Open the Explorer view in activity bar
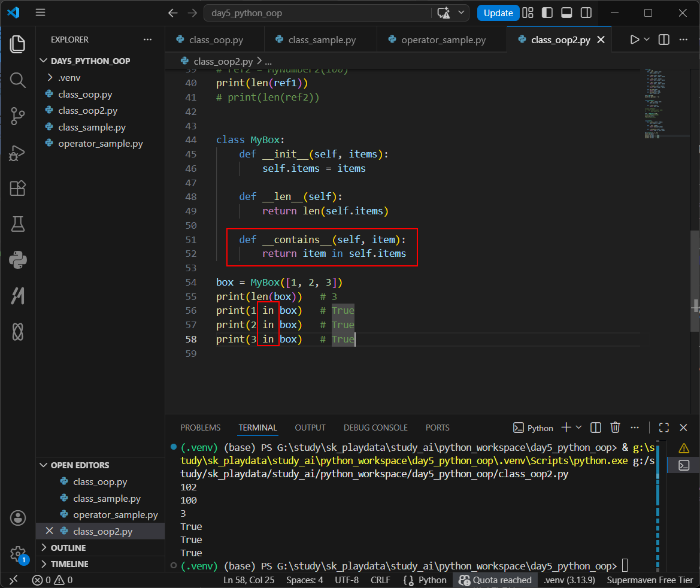The height and width of the screenshot is (588, 700). pyautogui.click(x=17, y=44)
